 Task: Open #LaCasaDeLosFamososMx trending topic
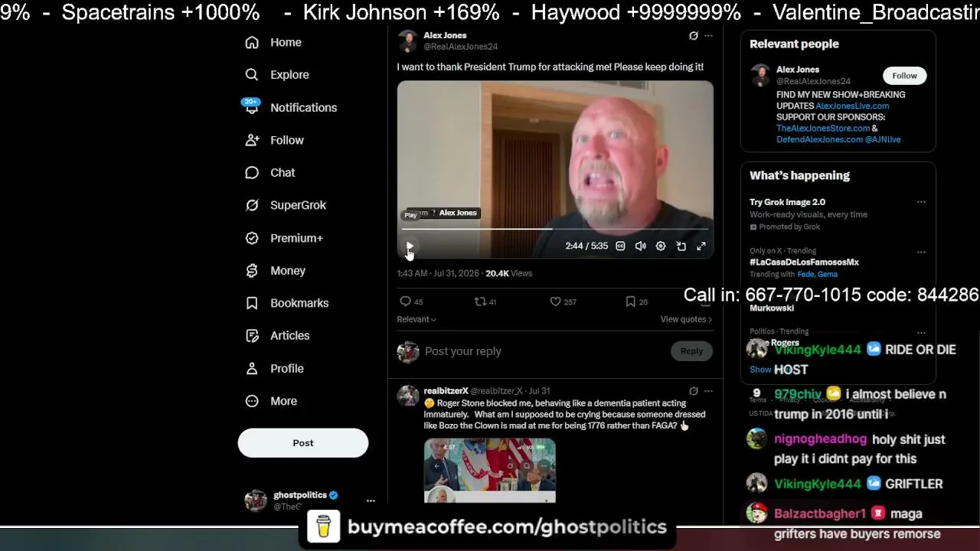[804, 262]
